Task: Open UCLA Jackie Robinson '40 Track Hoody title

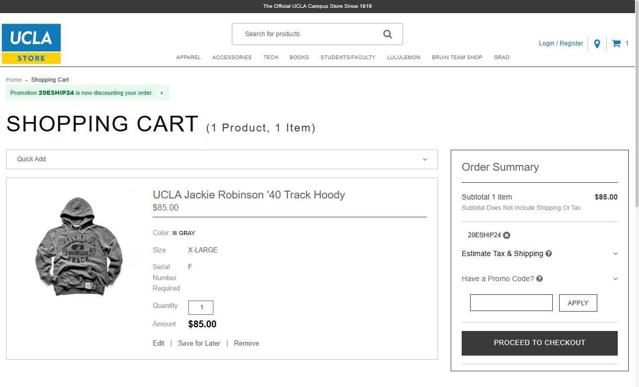Action: click(x=249, y=195)
